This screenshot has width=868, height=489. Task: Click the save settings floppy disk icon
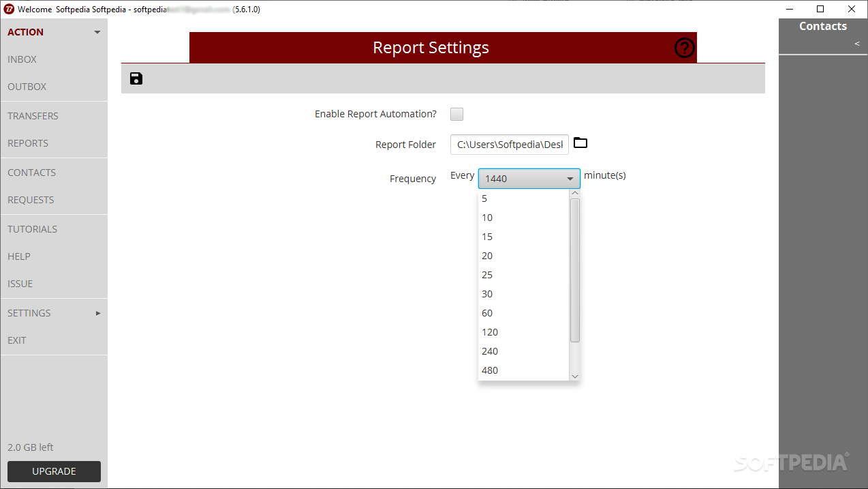(x=136, y=78)
